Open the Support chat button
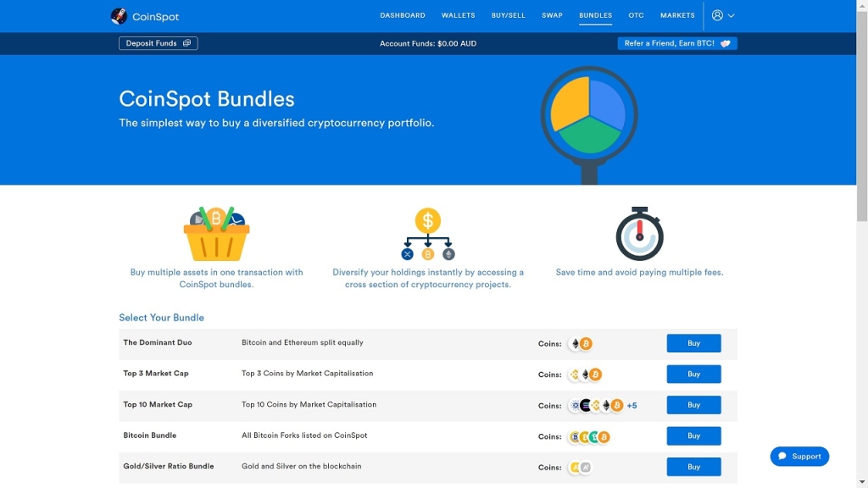Image resolution: width=868 pixels, height=488 pixels. click(799, 457)
